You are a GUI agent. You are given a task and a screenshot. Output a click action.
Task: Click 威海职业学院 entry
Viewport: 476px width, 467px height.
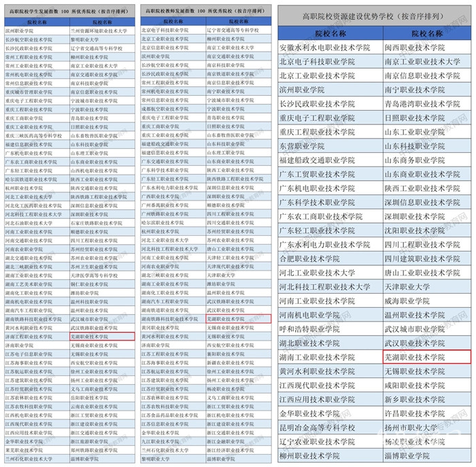pos(427,301)
